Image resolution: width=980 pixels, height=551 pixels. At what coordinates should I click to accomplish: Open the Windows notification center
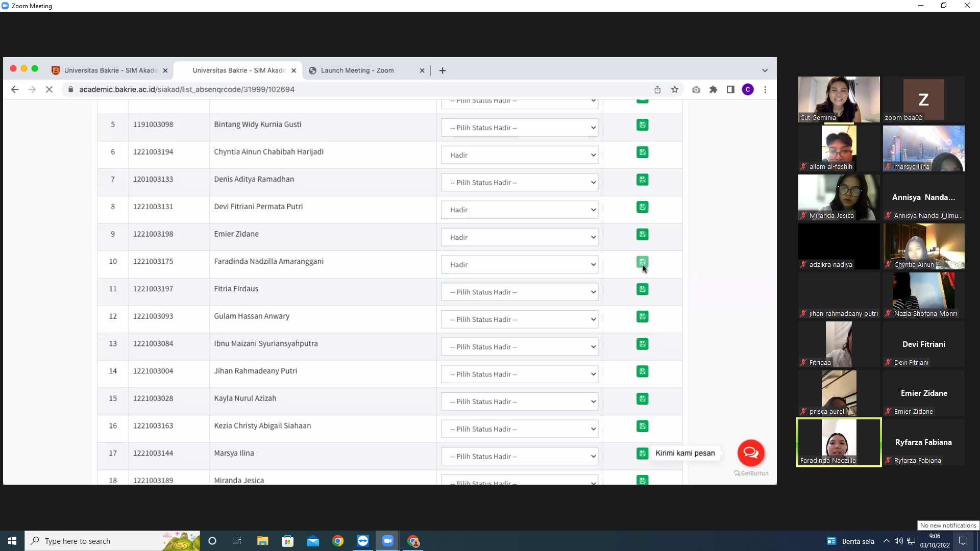pos(963,541)
